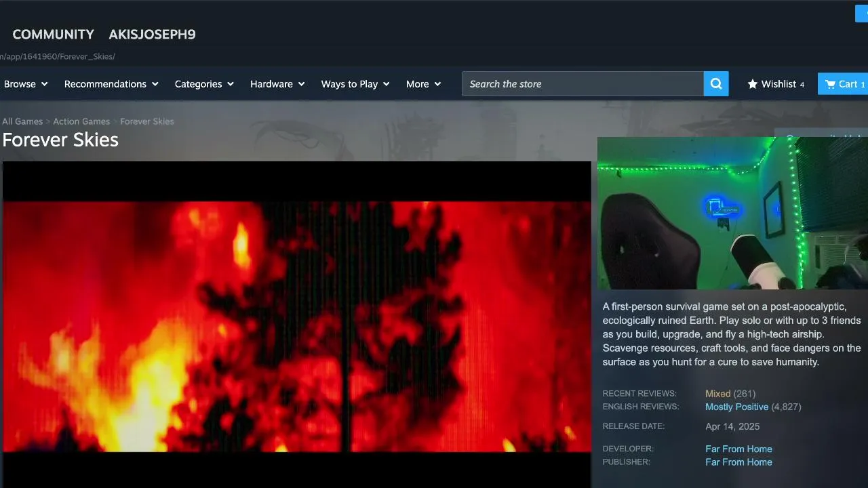View Mixed recent reviews
The height and width of the screenshot is (488, 868).
[717, 394]
